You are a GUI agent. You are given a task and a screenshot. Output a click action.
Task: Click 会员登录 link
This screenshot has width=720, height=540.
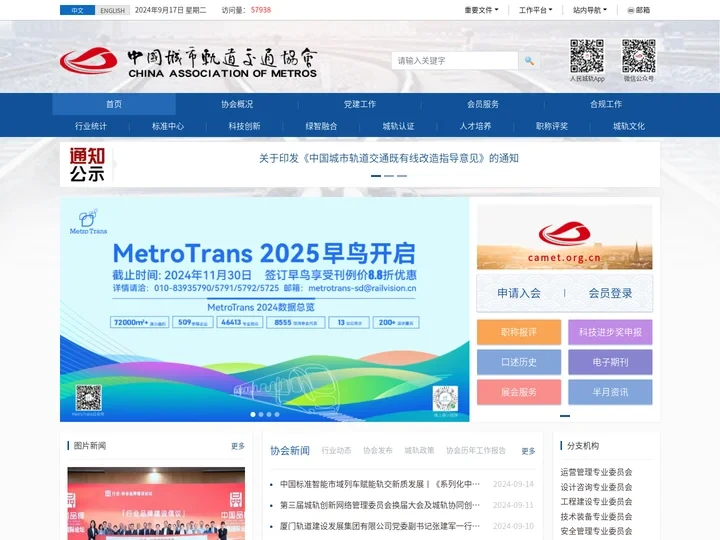[x=610, y=293]
